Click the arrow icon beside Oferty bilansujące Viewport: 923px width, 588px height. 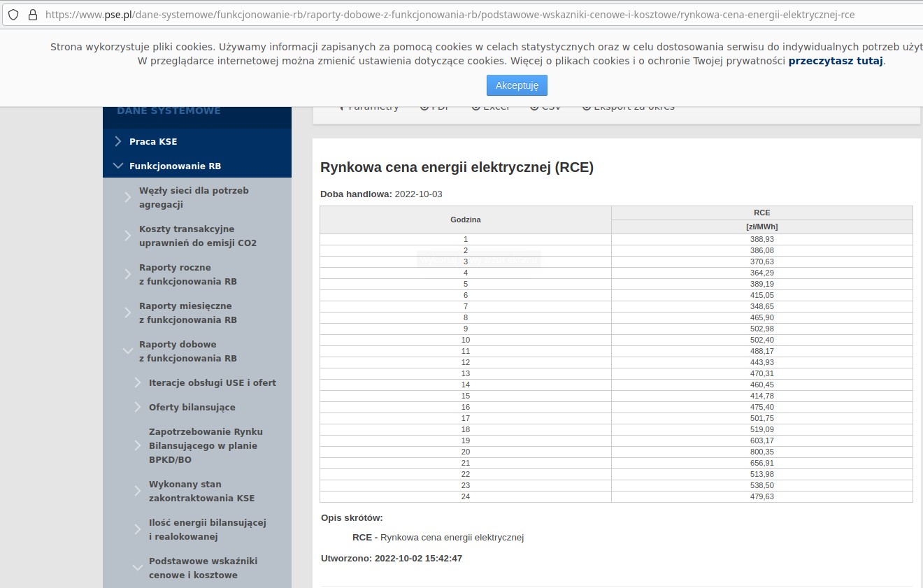[x=138, y=407]
